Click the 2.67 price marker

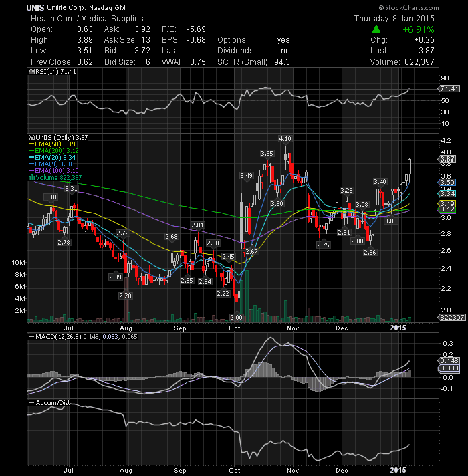[x=251, y=251]
